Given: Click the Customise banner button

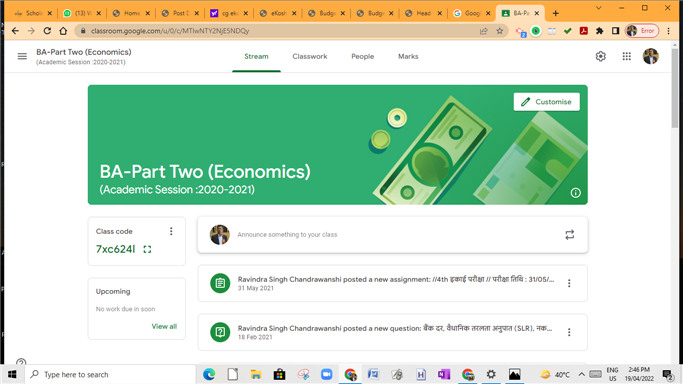Looking at the screenshot, I should pyautogui.click(x=547, y=102).
